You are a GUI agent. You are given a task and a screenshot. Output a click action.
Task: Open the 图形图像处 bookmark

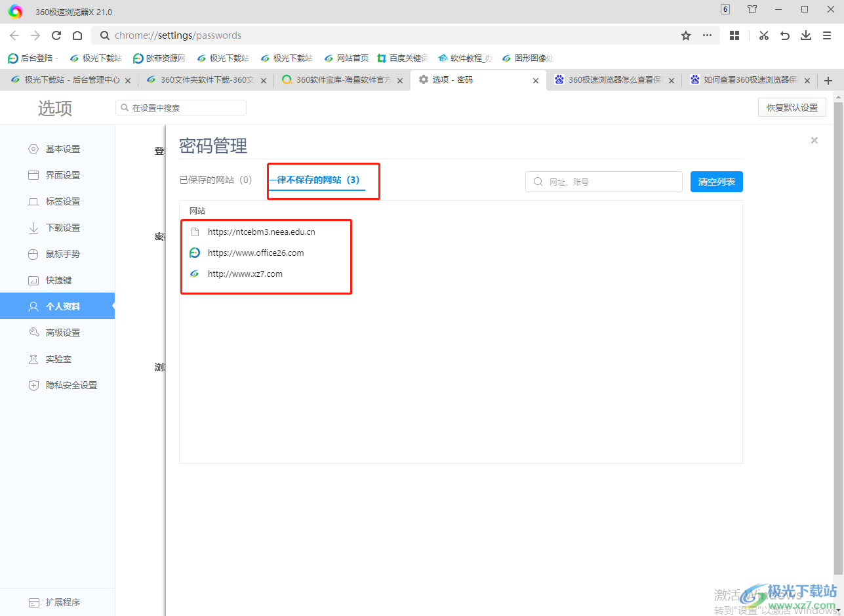528,58
